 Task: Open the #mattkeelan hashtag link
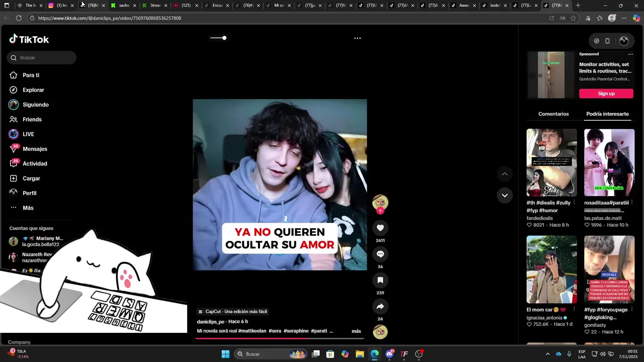pos(252,331)
